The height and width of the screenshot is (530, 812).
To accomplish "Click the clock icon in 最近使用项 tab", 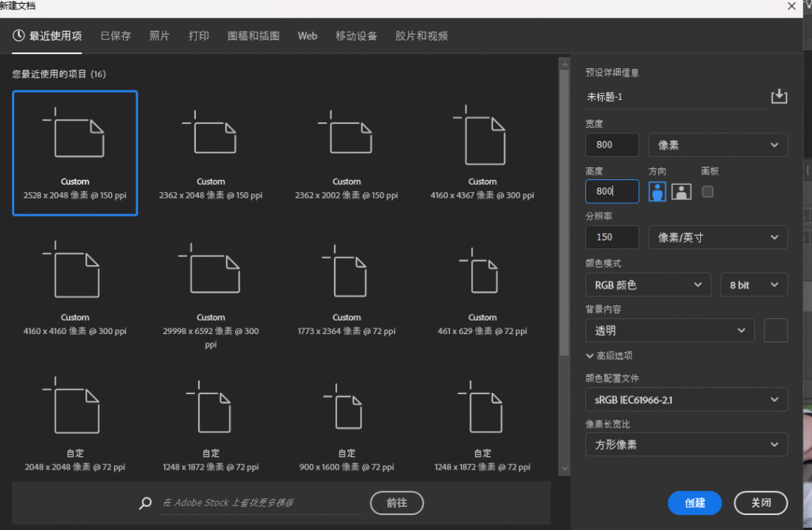I will (x=19, y=35).
